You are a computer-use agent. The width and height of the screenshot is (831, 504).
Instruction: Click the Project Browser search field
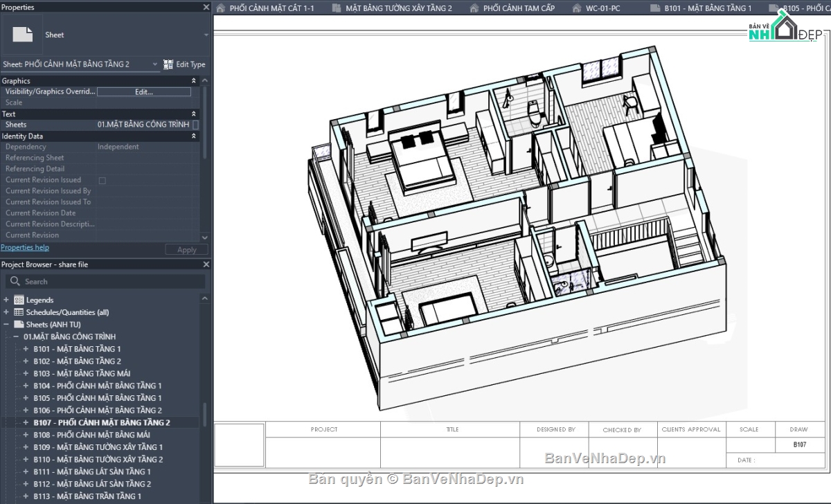[x=105, y=282]
